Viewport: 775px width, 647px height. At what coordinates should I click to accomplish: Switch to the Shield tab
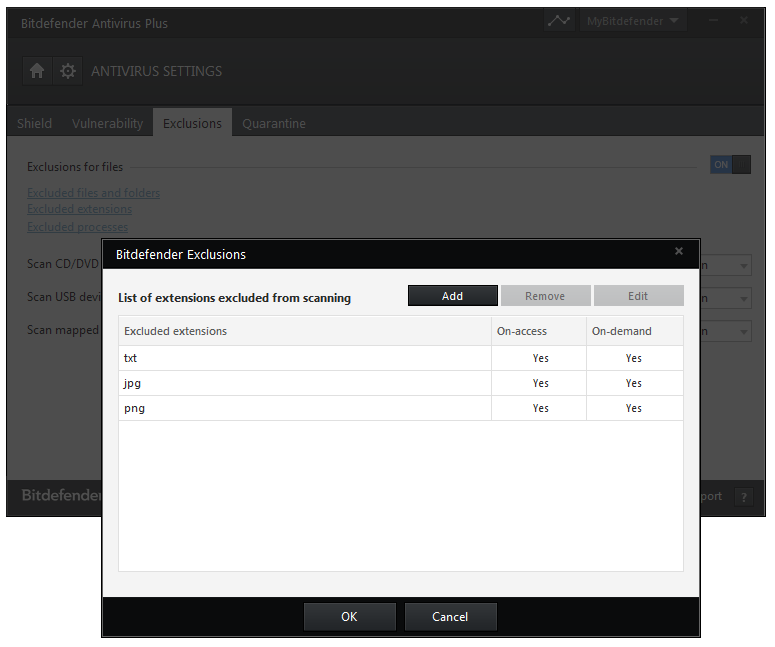click(34, 123)
